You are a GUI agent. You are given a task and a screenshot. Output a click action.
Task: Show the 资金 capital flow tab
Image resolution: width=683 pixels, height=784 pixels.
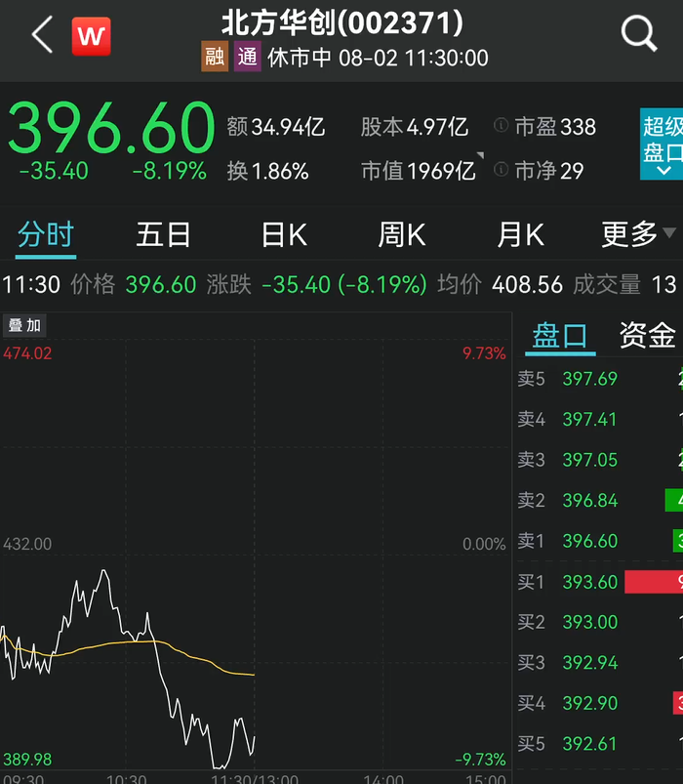pos(648,335)
